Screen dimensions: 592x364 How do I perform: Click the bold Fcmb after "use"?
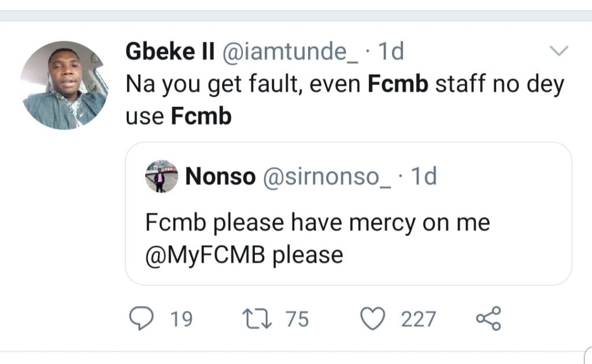click(x=201, y=116)
